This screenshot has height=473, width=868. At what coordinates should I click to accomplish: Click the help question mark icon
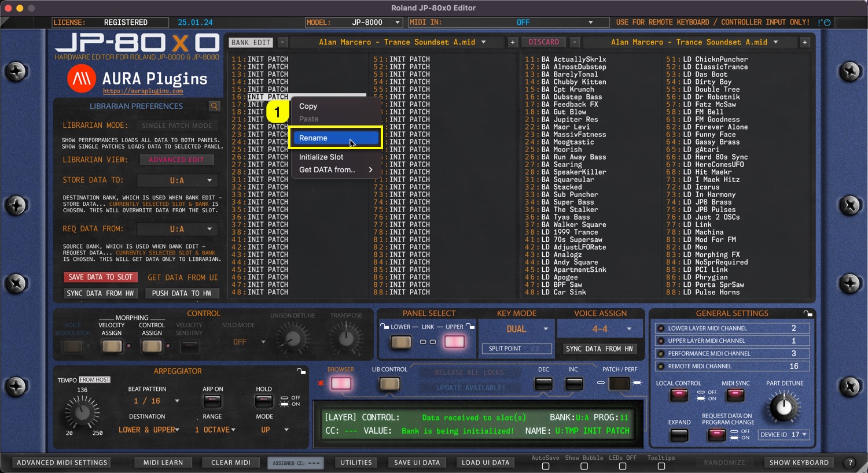pyautogui.click(x=850, y=463)
